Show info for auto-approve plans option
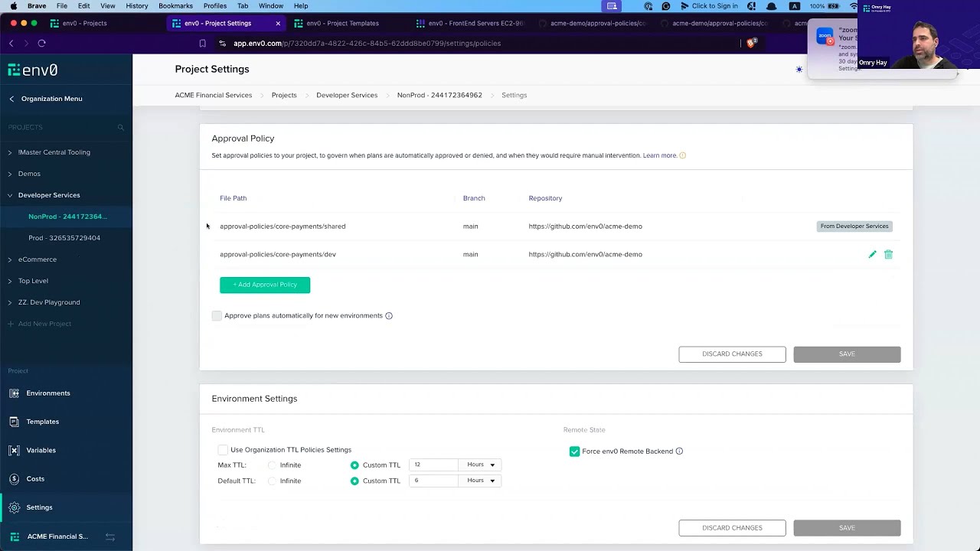 point(389,315)
